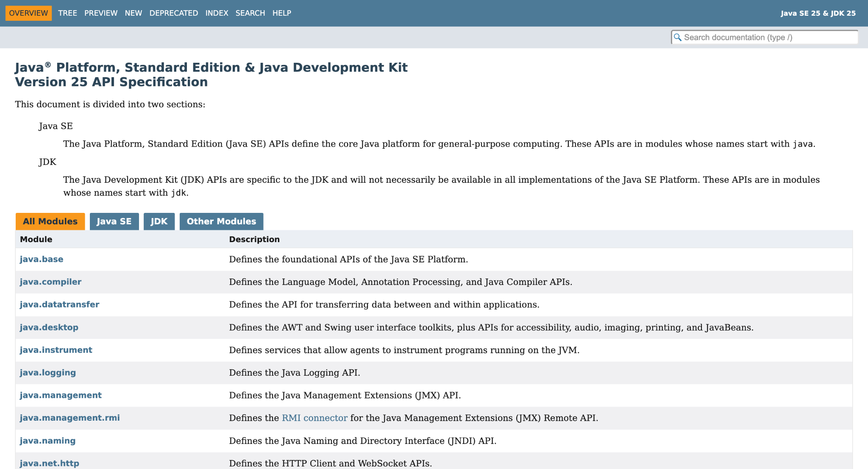Open the java.logging module link
The image size is (868, 469).
(x=48, y=373)
